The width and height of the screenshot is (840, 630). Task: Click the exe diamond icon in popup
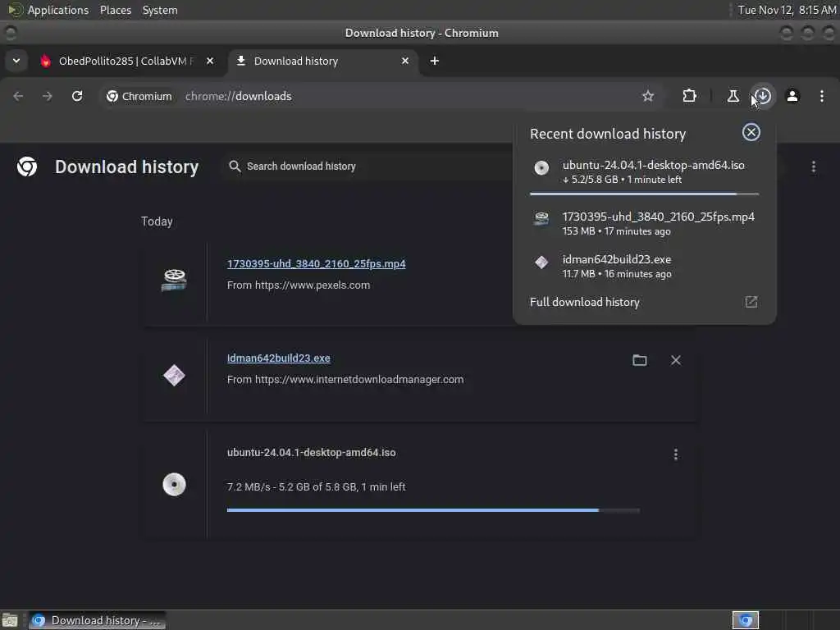[541, 262]
